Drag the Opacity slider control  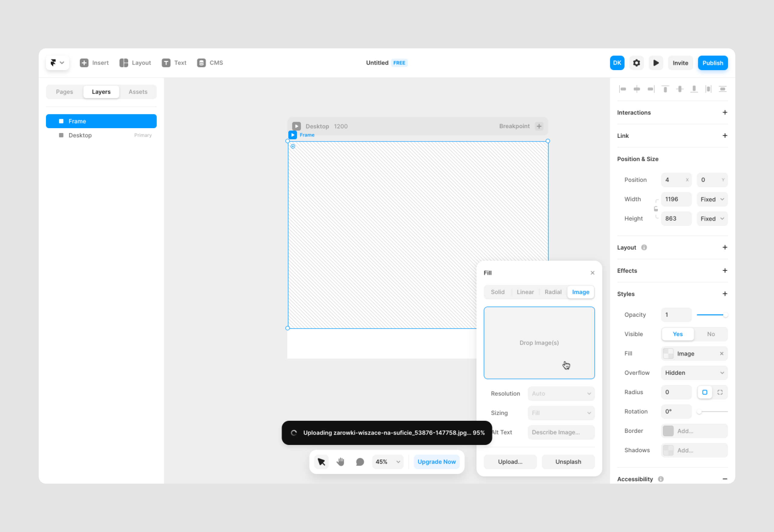(725, 314)
